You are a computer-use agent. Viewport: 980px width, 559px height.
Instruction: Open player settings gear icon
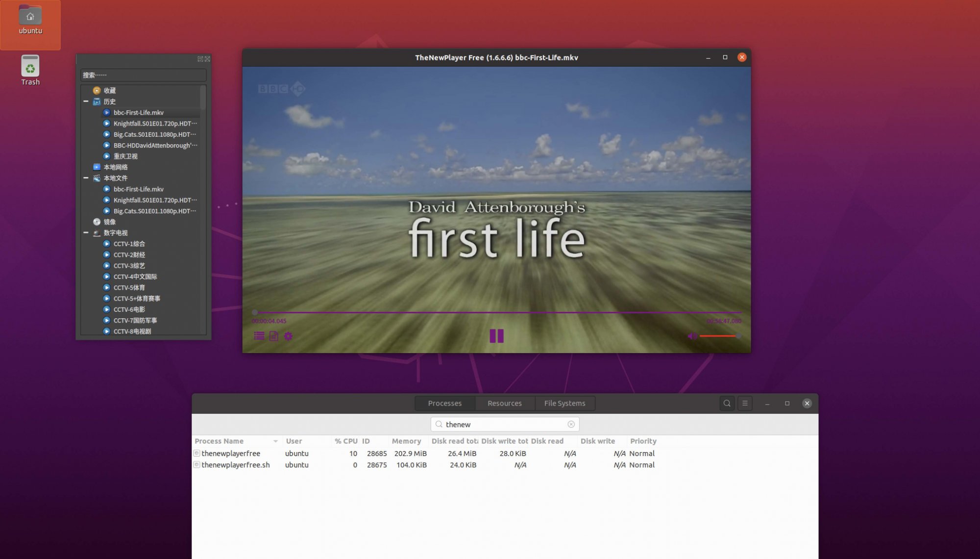[x=288, y=336]
